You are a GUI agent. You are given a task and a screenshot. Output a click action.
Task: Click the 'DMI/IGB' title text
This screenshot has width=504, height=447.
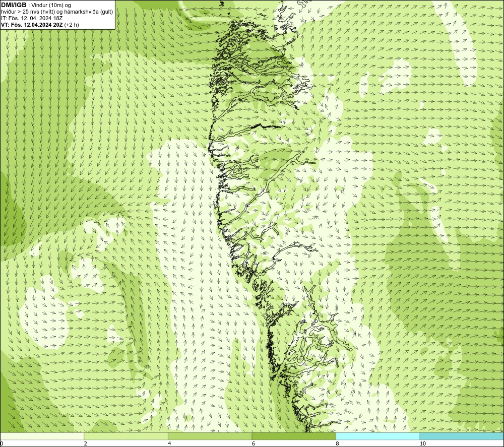pyautogui.click(x=14, y=5)
